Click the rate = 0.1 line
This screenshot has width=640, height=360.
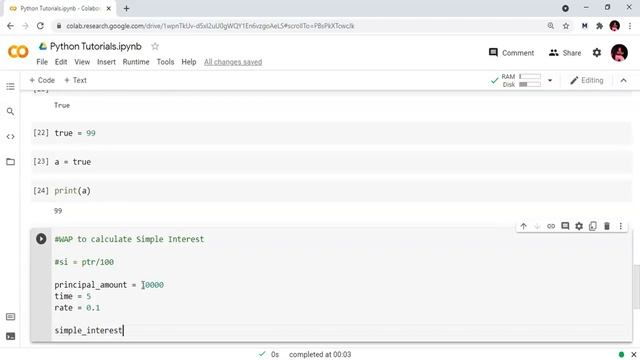pyautogui.click(x=77, y=308)
